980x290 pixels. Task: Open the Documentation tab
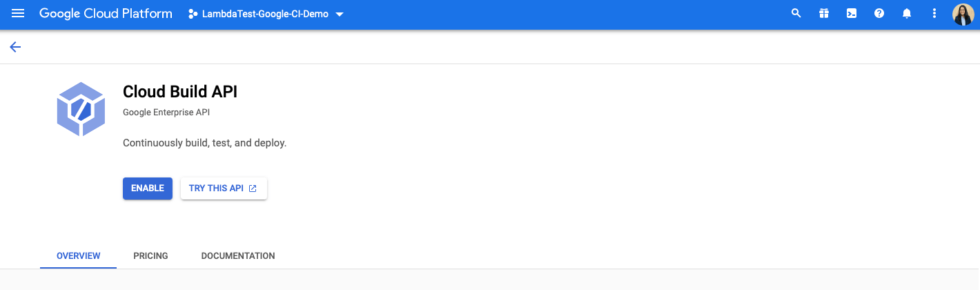(x=238, y=255)
